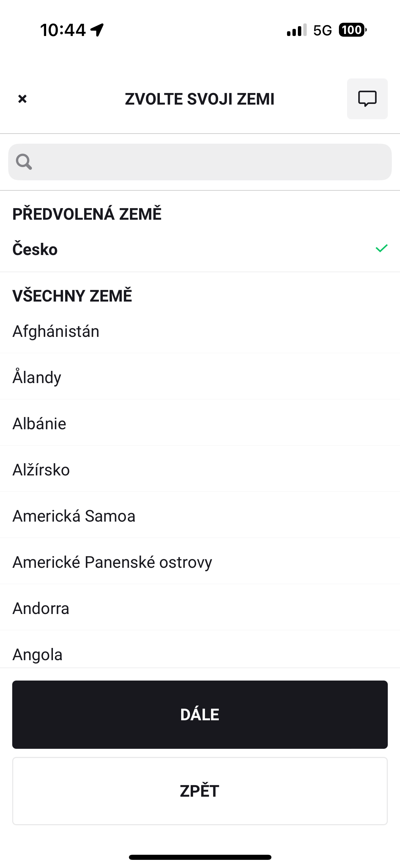The height and width of the screenshot is (868, 400).
Task: Open the chat support icon
Action: [367, 99]
